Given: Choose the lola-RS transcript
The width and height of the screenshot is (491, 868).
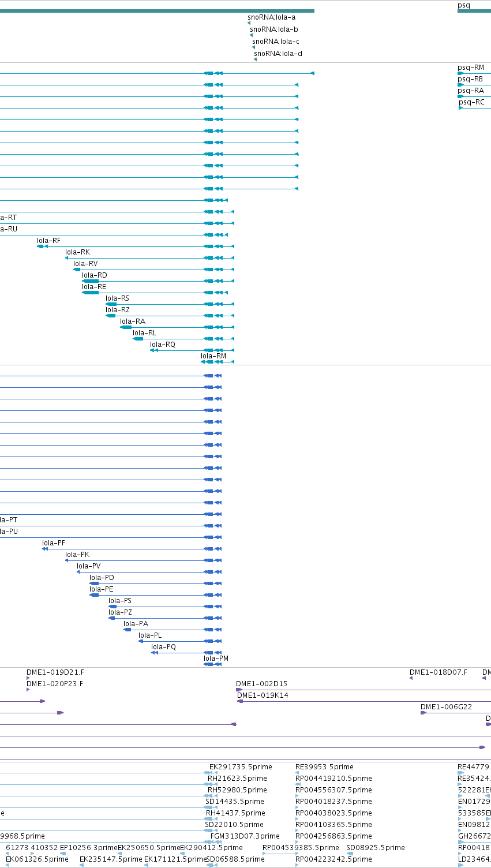Looking at the screenshot, I should (x=117, y=298).
